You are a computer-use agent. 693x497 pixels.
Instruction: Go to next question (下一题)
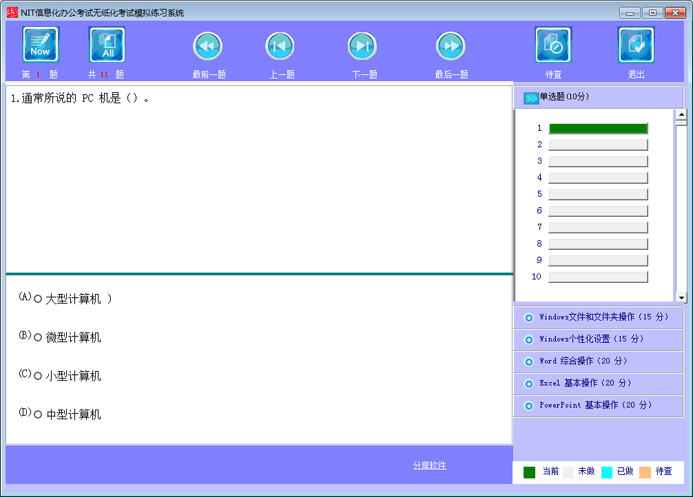pos(362,46)
